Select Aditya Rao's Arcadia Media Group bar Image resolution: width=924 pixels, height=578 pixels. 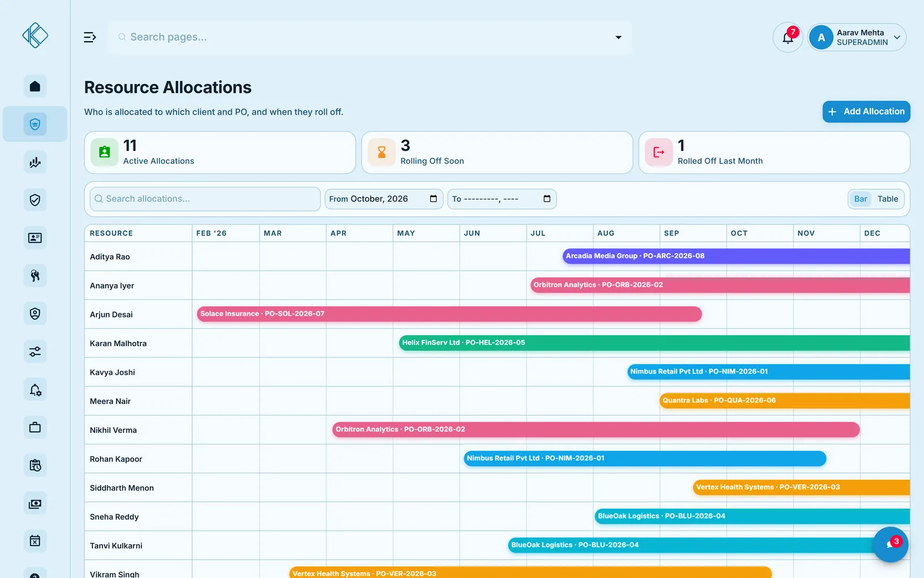(x=736, y=256)
